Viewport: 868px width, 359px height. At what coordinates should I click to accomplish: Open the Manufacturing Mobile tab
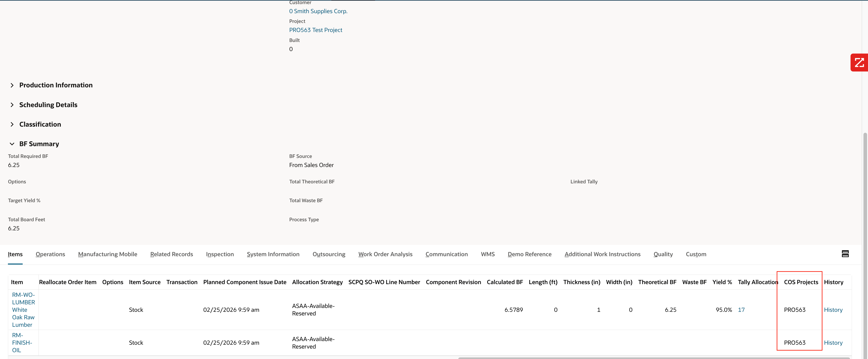pyautogui.click(x=107, y=254)
